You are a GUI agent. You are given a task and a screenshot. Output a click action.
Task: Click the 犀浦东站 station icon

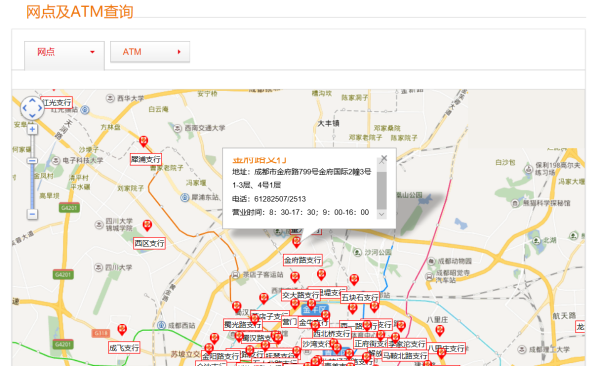click(185, 197)
